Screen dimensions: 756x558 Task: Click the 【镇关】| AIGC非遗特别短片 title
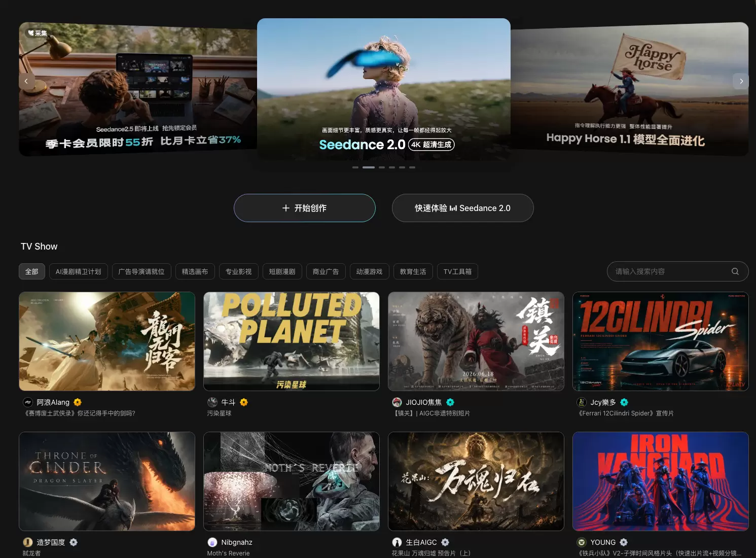[431, 413]
